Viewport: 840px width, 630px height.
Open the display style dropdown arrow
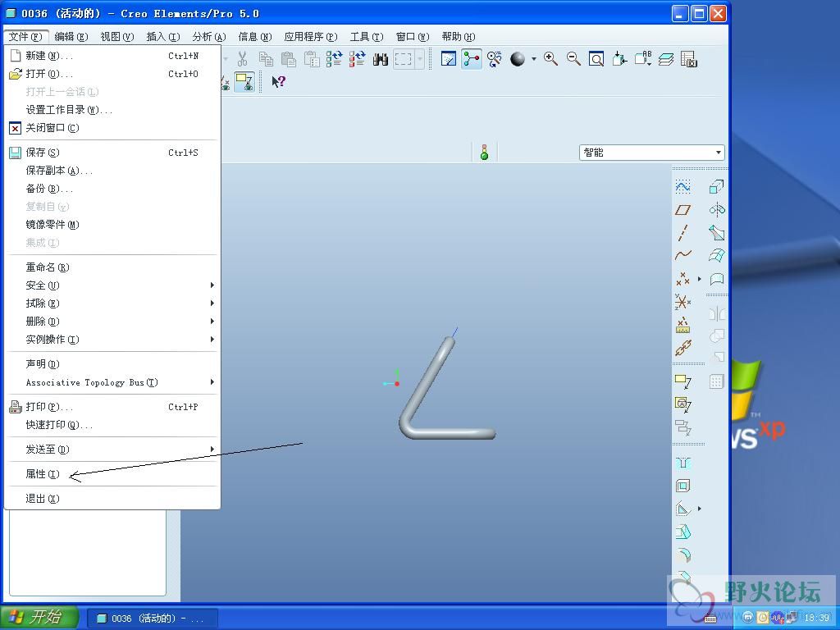[x=533, y=59]
